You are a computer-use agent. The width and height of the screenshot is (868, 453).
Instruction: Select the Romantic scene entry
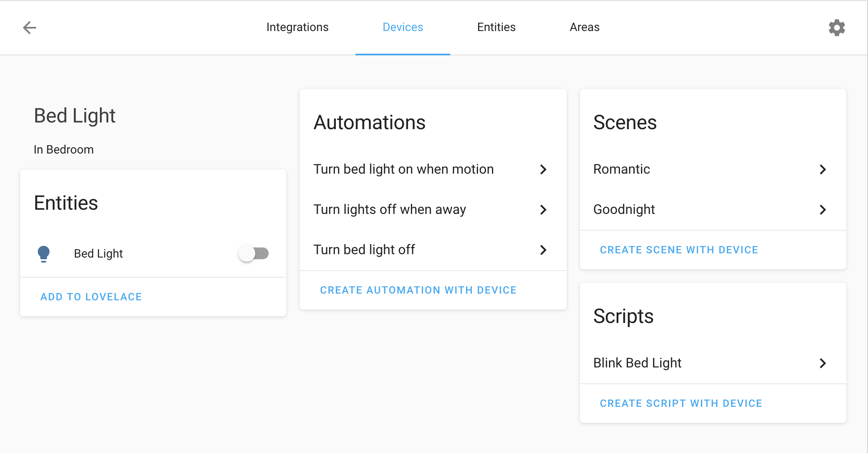tap(622, 169)
